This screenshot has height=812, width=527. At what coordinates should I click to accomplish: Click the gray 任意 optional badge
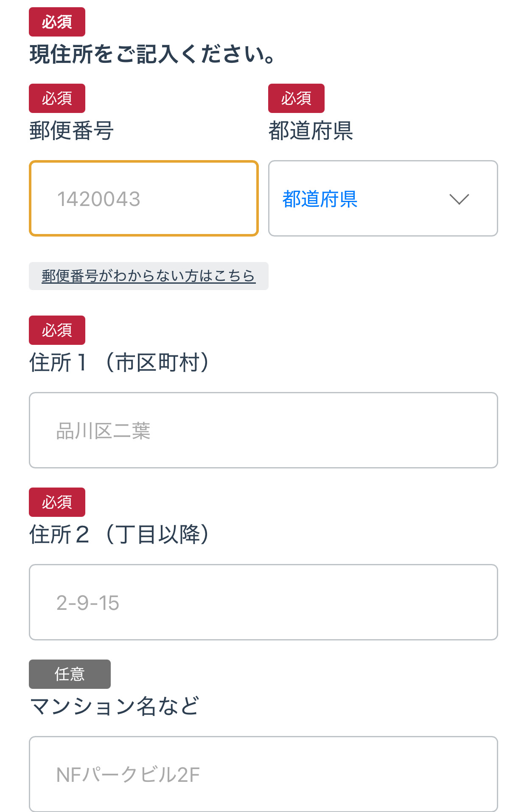coord(70,674)
